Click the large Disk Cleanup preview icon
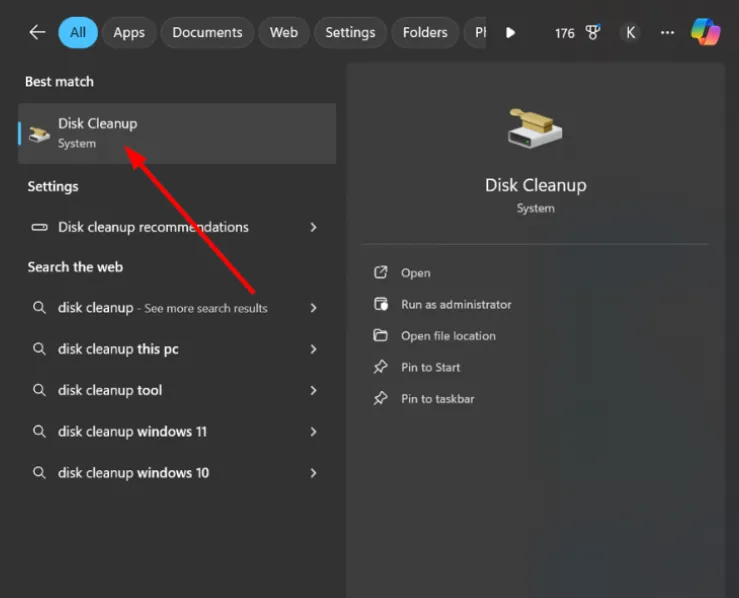The image size is (739, 598). click(x=535, y=128)
